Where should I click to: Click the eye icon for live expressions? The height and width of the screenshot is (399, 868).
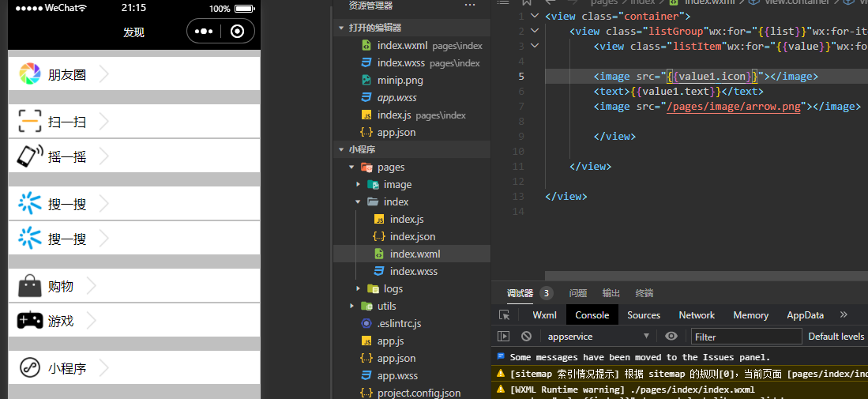[x=671, y=336]
